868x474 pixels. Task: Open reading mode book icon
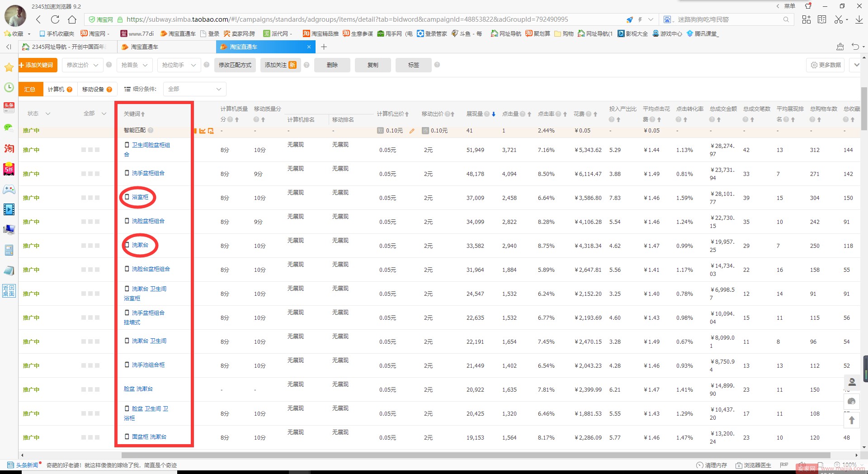(822, 19)
